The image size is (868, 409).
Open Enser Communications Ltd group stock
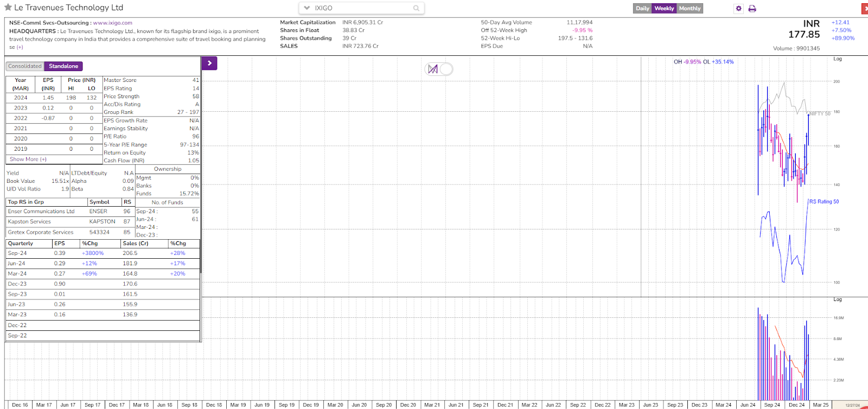pos(42,212)
